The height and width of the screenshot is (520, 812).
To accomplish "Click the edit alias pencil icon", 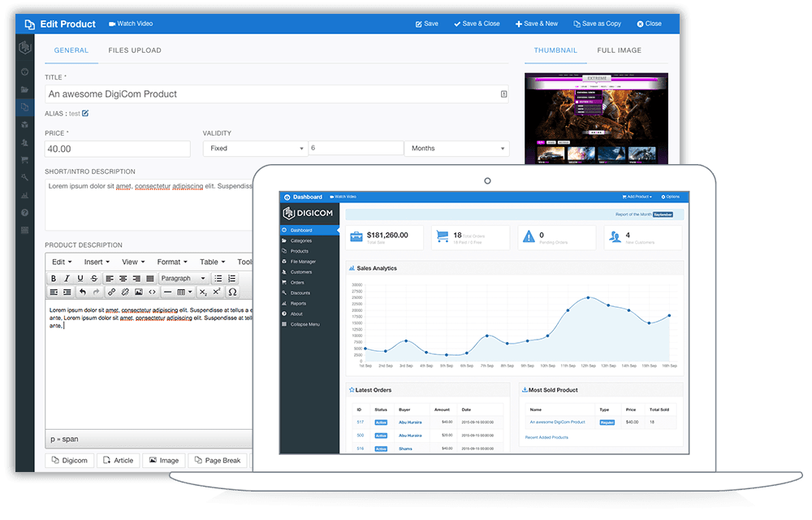I will click(x=85, y=113).
